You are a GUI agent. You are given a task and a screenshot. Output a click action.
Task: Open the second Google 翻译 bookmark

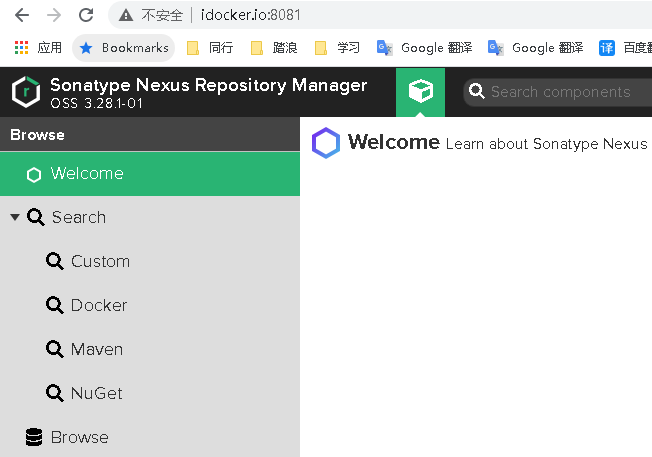point(536,48)
